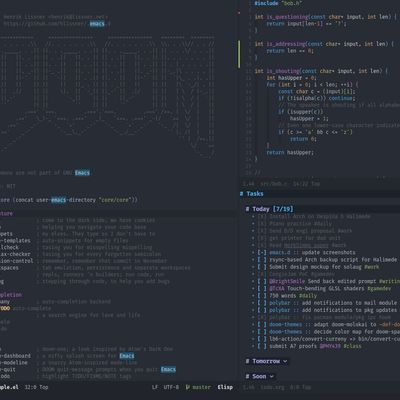Click the git branch icon beside master

[x=187, y=387]
